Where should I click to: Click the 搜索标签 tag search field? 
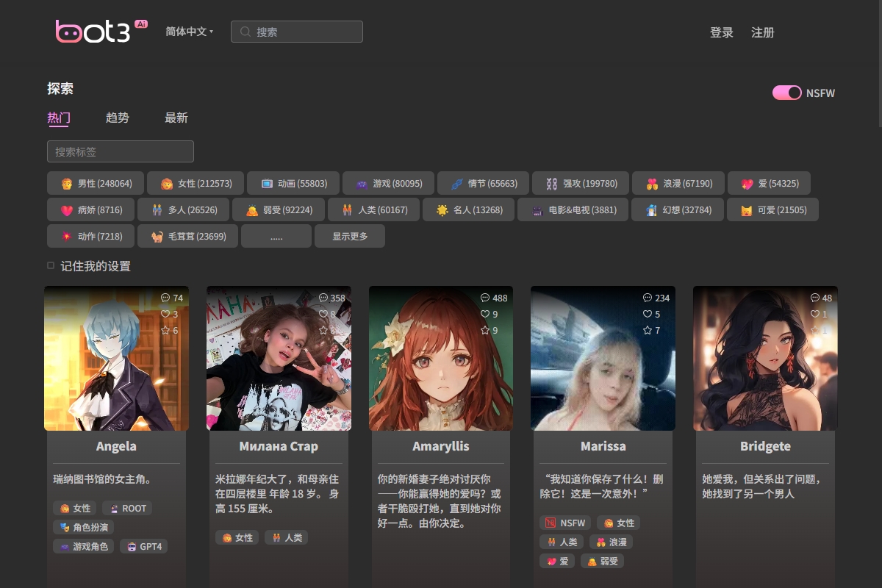(120, 151)
